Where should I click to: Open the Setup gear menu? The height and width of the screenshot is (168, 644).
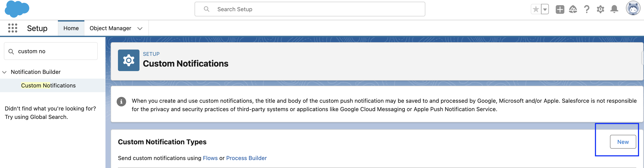pos(601,9)
